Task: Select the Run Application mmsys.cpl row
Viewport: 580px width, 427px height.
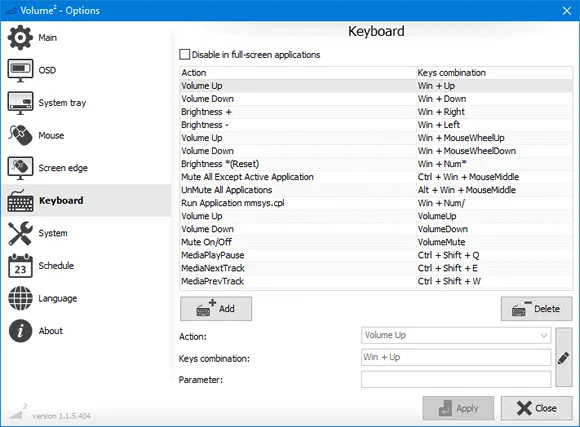Action: coord(376,203)
